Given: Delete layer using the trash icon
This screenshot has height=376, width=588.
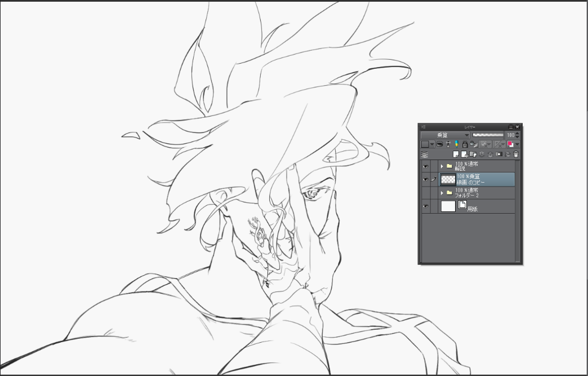Looking at the screenshot, I should (x=516, y=154).
